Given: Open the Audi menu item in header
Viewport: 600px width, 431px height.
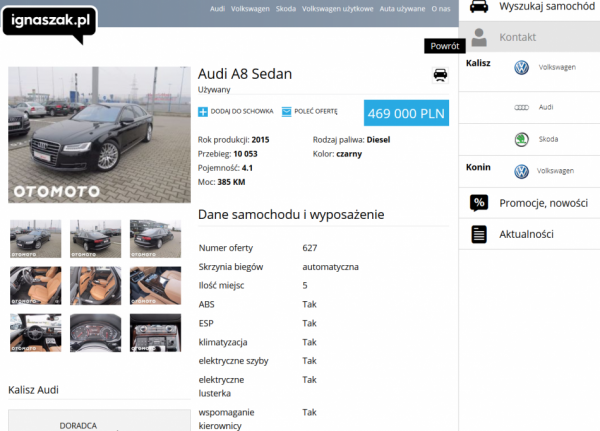Looking at the screenshot, I should [x=217, y=9].
